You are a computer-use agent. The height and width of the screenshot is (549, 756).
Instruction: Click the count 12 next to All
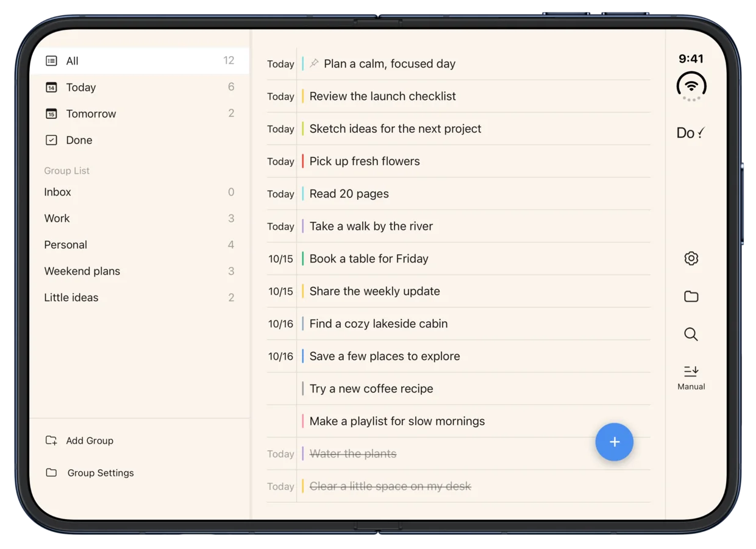(229, 60)
